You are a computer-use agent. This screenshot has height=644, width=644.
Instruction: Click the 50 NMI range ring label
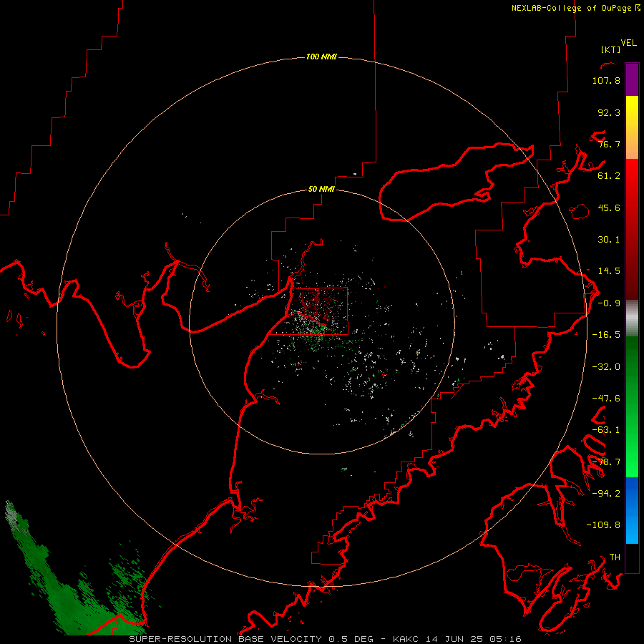[x=321, y=190]
